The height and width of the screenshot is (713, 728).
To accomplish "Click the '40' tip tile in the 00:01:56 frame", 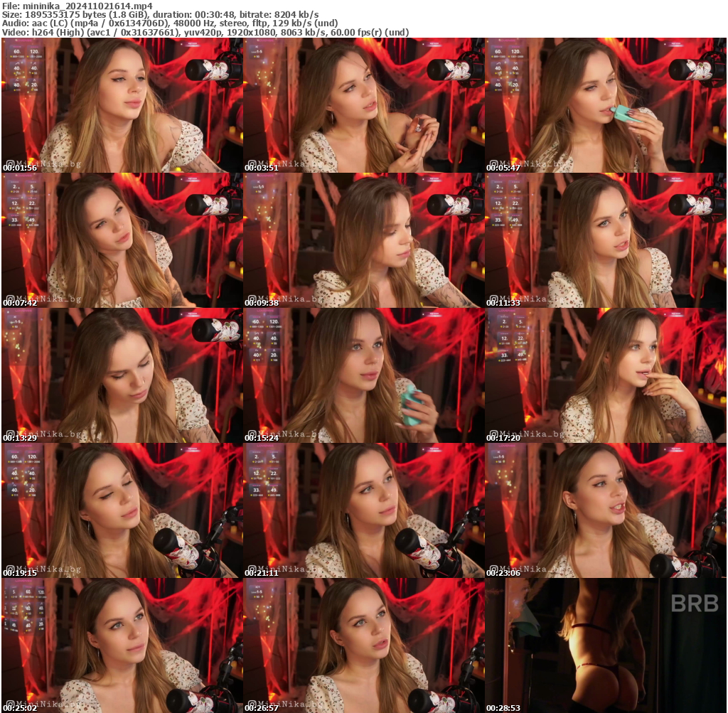I will 16,68.
